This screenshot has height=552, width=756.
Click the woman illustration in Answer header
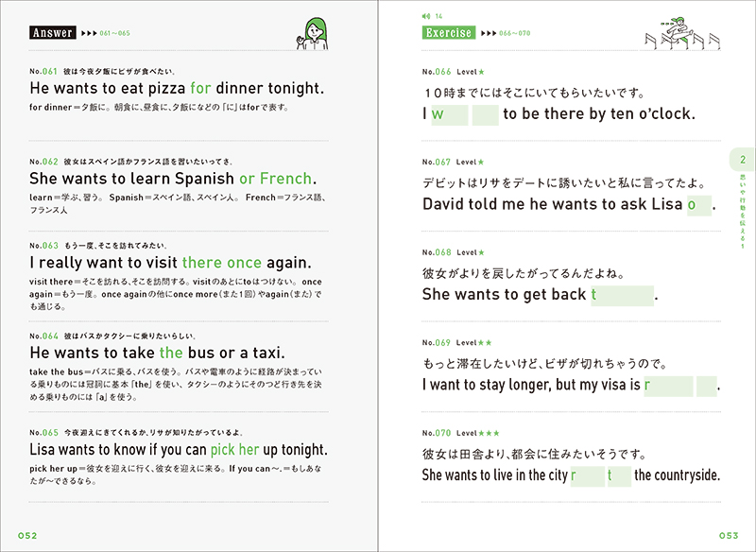click(x=314, y=34)
